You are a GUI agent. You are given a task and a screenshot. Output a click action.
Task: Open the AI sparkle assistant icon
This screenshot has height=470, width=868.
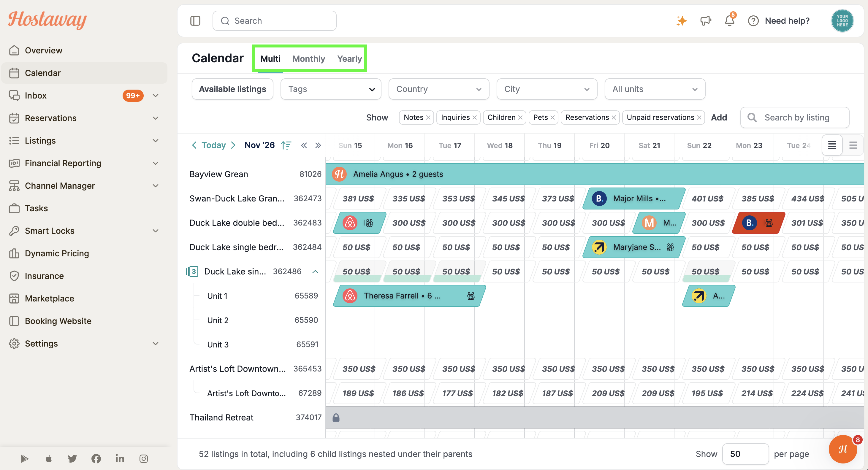coord(681,21)
